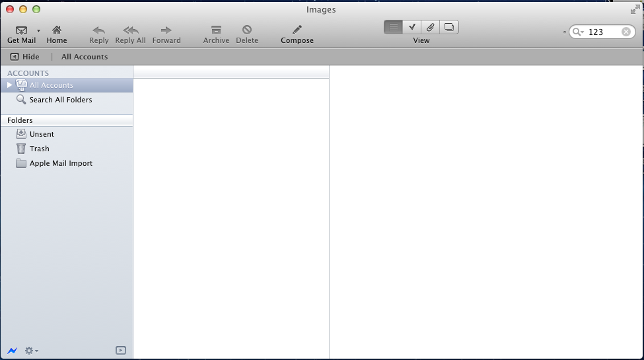Go to Home in the toolbar
Viewport: 644px width, 360px height.
[x=57, y=30]
